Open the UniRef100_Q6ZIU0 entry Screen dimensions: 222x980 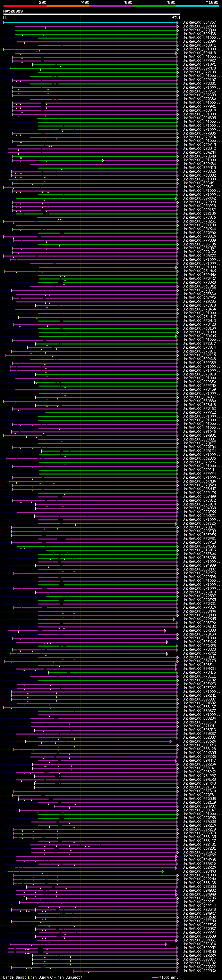pyautogui.click(x=199, y=213)
